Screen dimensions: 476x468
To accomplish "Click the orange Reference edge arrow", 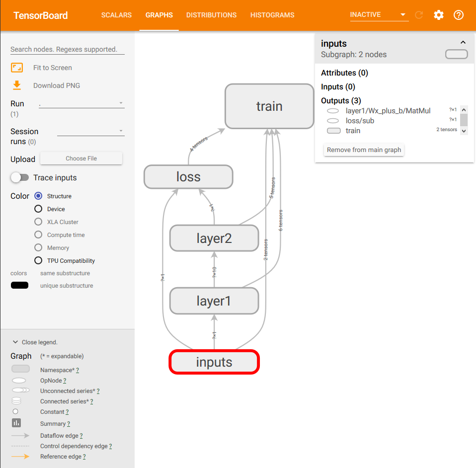I will pos(20,457).
